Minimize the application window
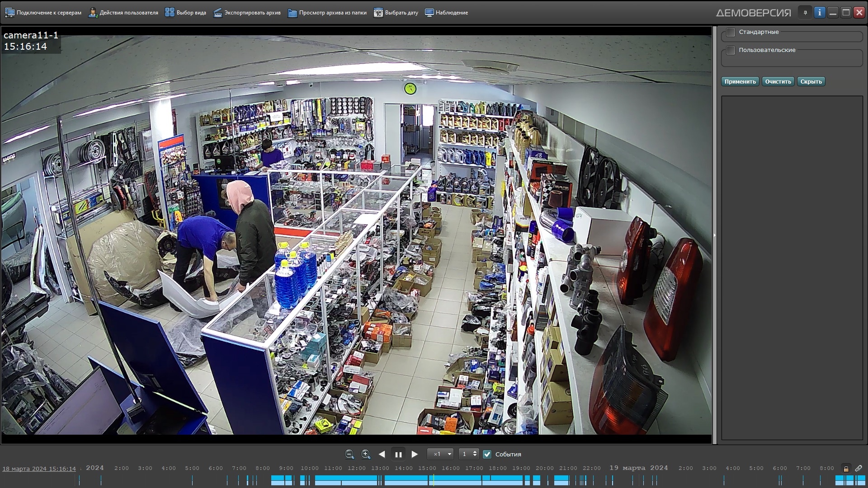Screen dimensions: 868x488 point(833,13)
